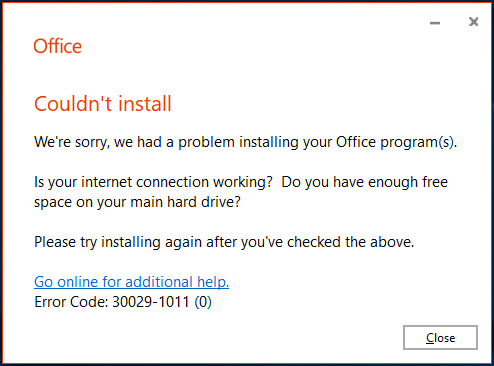Image resolution: width=494 pixels, height=366 pixels.
Task: Click the 'Is your internet connection working?' question
Action: tap(153, 182)
